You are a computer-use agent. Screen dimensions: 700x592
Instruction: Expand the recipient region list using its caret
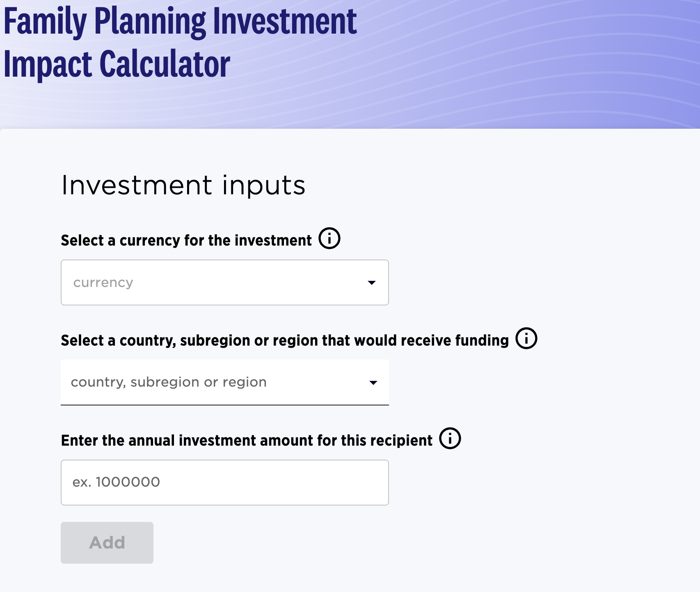point(373,383)
